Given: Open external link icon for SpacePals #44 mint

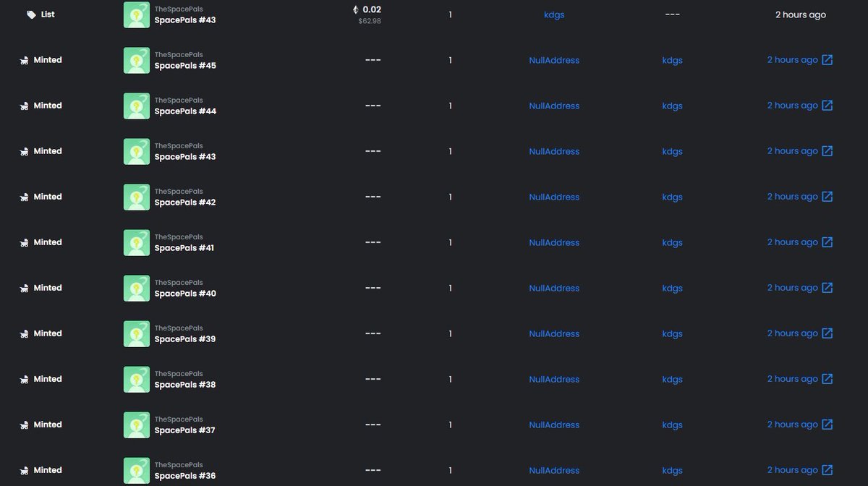Looking at the screenshot, I should point(827,106).
